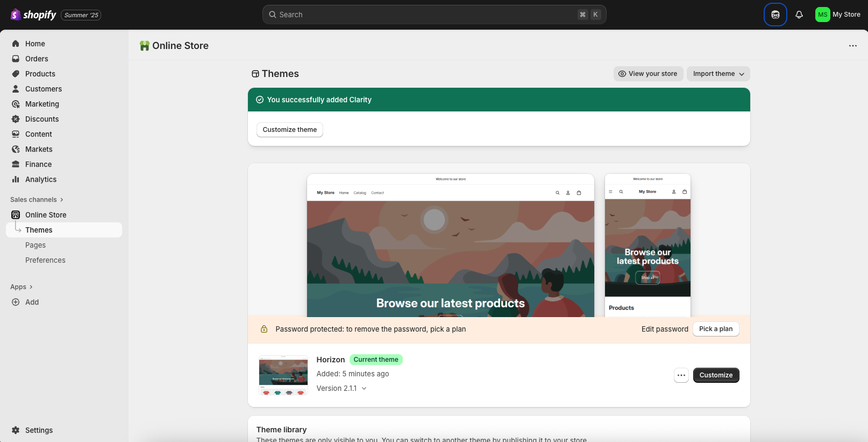The width and height of the screenshot is (868, 442).
Task: Click the 'You successfully added Clarity' banner text
Action: (x=319, y=100)
